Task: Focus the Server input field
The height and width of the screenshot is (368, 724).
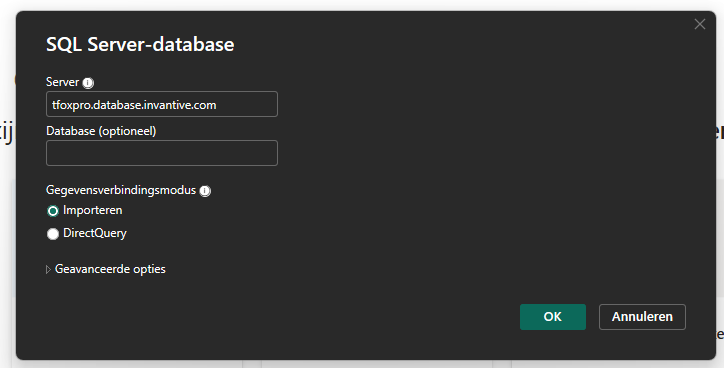Action: point(162,104)
